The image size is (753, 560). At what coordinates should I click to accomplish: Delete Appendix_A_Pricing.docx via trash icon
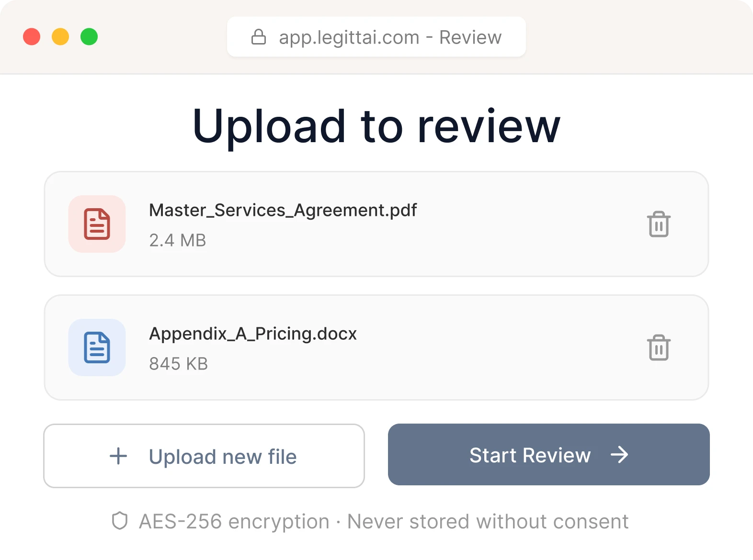[x=658, y=348]
